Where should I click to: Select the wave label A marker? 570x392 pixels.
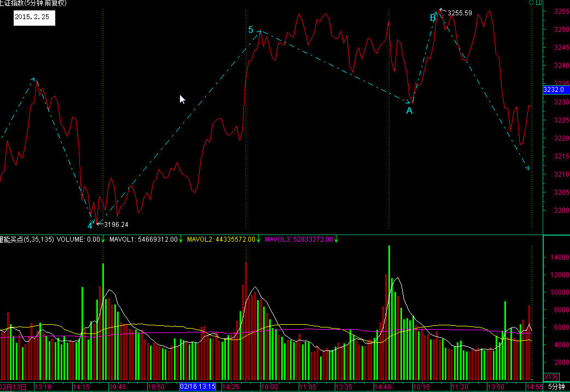[409, 111]
